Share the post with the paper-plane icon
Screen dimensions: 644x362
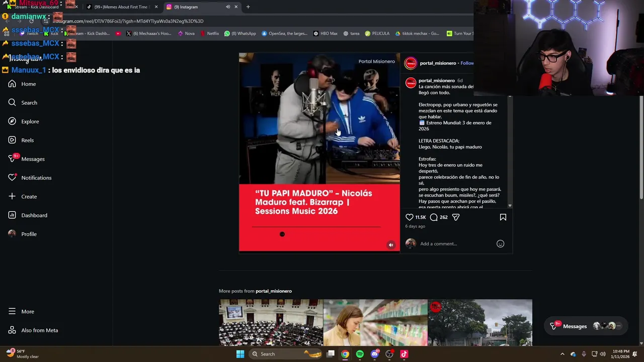pyautogui.click(x=456, y=217)
